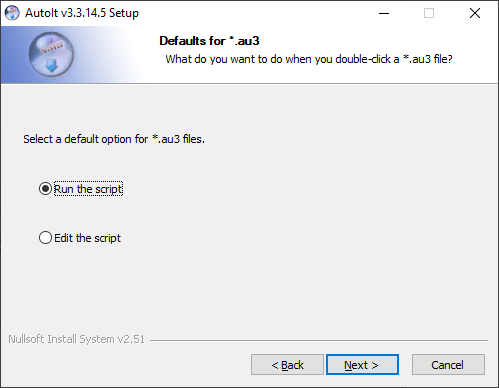Click the AutoIt setup icon in title bar

pos(12,13)
